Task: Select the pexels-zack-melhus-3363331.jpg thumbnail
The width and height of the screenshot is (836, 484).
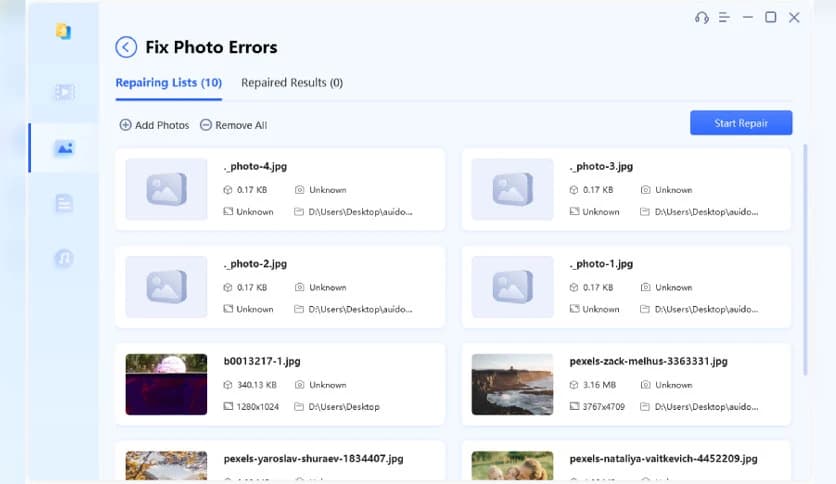Action: tap(512, 384)
